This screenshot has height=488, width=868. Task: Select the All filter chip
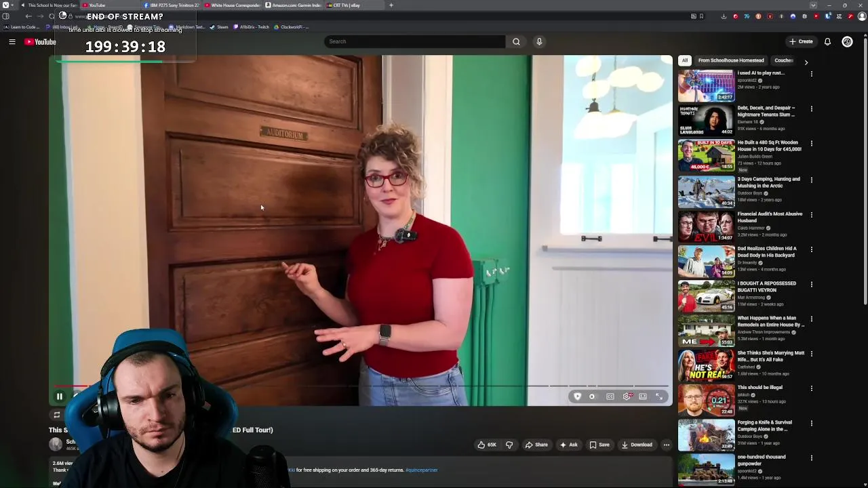[685, 60]
